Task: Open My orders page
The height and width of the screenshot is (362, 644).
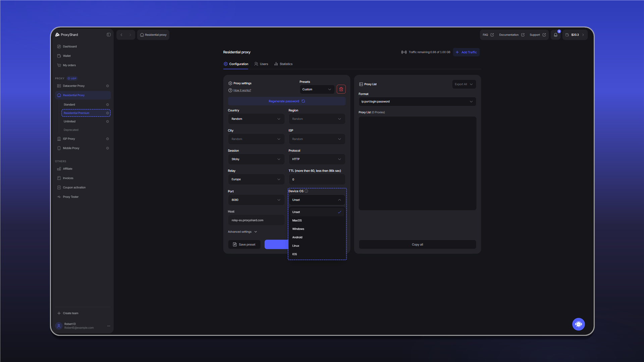Action: [69, 65]
